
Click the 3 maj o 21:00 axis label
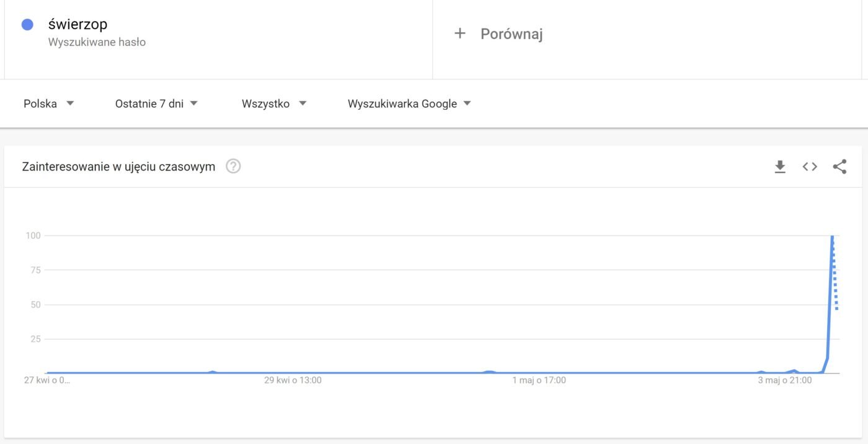(x=785, y=380)
